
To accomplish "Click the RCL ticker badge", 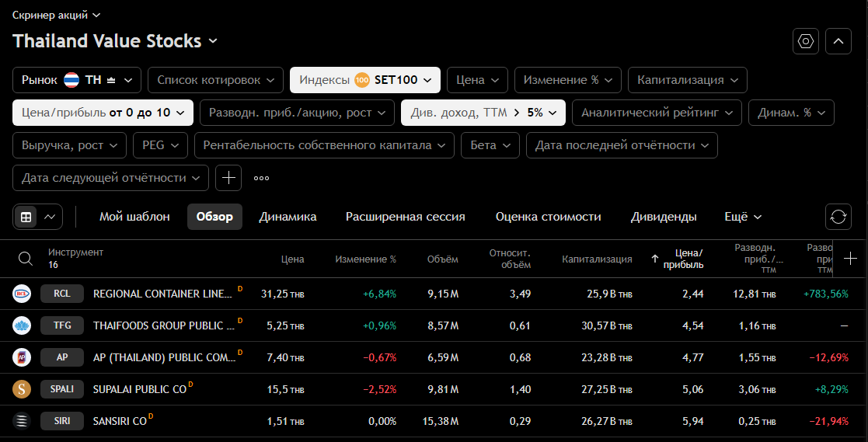I will [x=62, y=294].
